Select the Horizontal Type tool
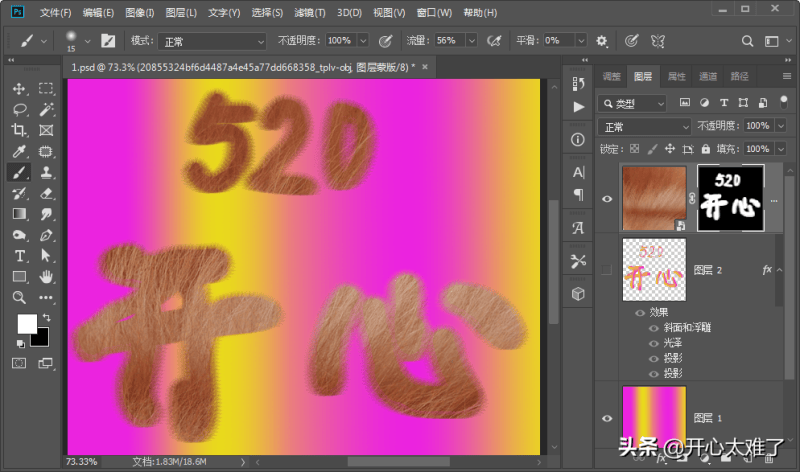This screenshot has height=472, width=800. (x=19, y=256)
